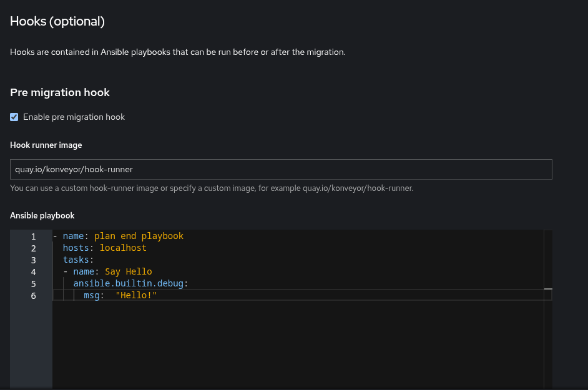The image size is (588, 390).
Task: Click the editor's vertical scrollbar track
Action: (x=548, y=337)
